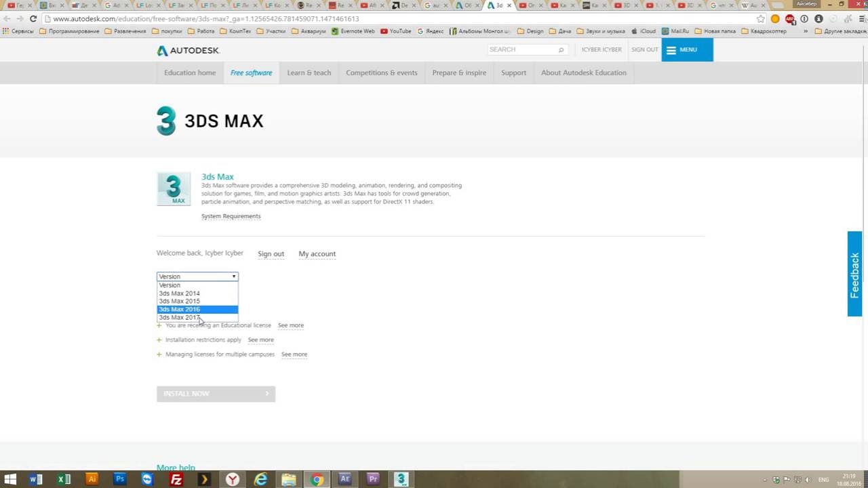Click the Autodesk logo
The height and width of the screenshot is (488, 868).
pyautogui.click(x=189, y=50)
